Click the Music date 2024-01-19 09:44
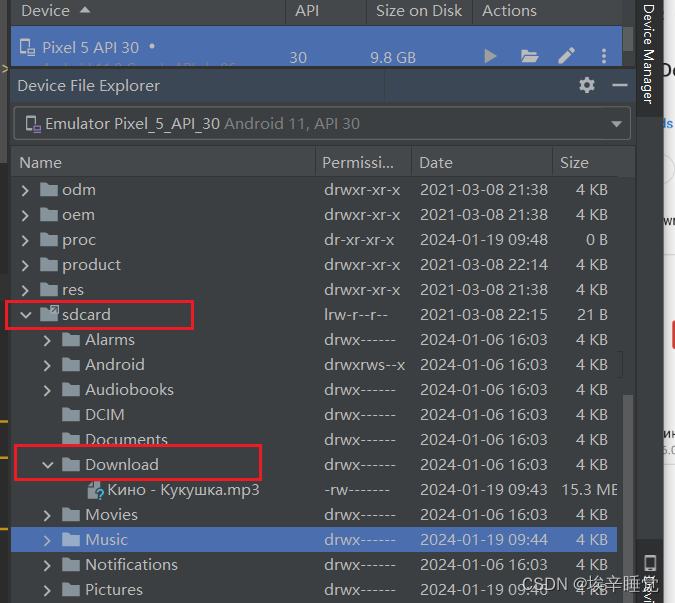 pyautogui.click(x=484, y=540)
